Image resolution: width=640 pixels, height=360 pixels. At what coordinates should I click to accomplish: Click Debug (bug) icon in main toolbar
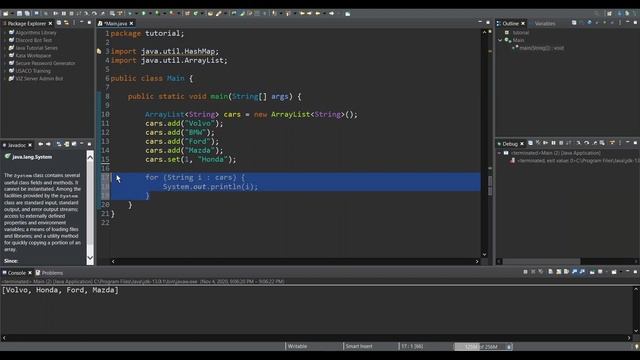coord(129,13)
